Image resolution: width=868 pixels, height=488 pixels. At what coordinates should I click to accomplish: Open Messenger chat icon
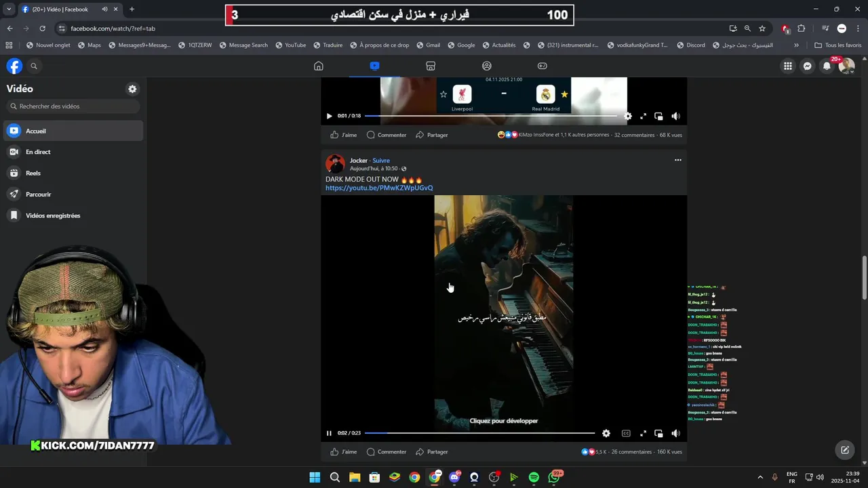[808, 66]
